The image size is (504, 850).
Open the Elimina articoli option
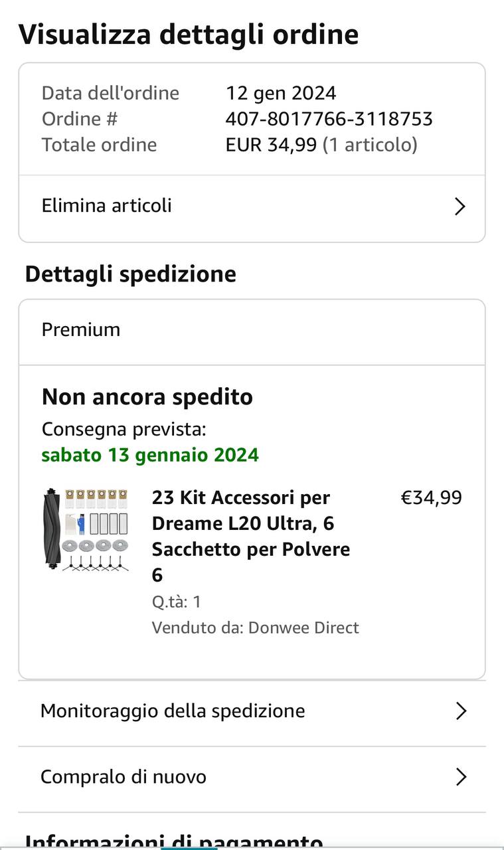point(107,206)
